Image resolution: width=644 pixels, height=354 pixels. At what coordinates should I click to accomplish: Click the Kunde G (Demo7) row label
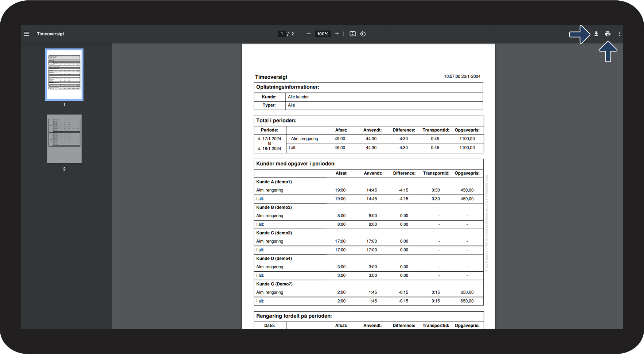pyautogui.click(x=274, y=284)
